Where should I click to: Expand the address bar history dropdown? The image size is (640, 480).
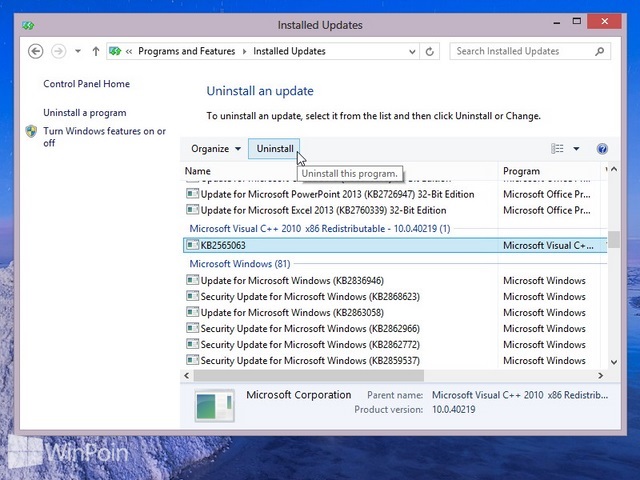[412, 52]
